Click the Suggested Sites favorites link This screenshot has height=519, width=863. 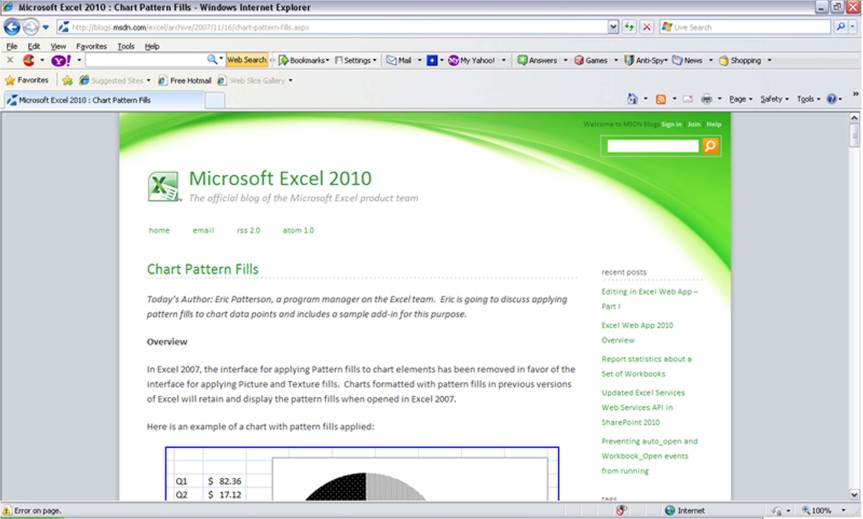point(114,80)
